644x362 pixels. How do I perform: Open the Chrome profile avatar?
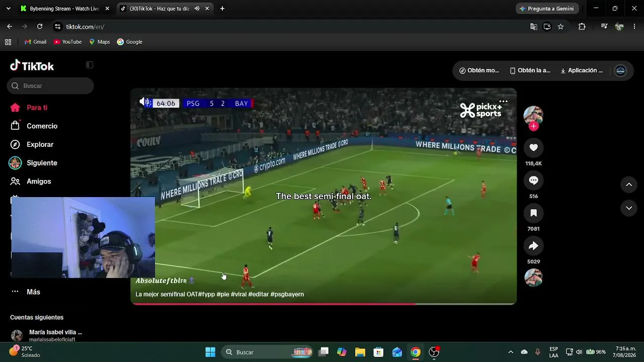[619, 27]
